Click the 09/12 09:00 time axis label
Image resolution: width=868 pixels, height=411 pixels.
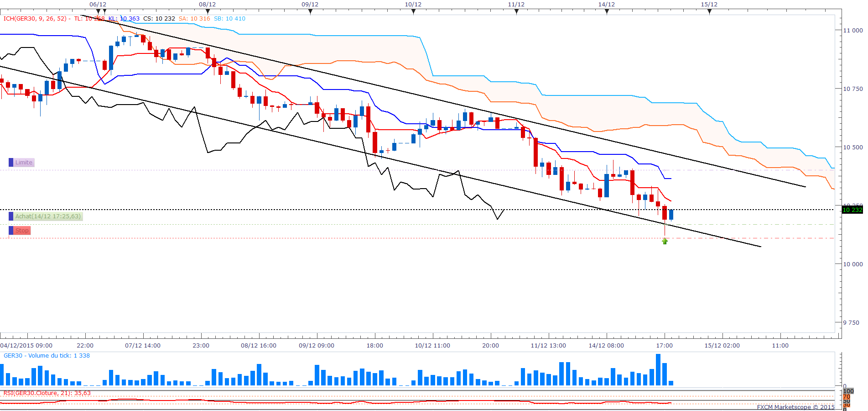[x=317, y=346]
